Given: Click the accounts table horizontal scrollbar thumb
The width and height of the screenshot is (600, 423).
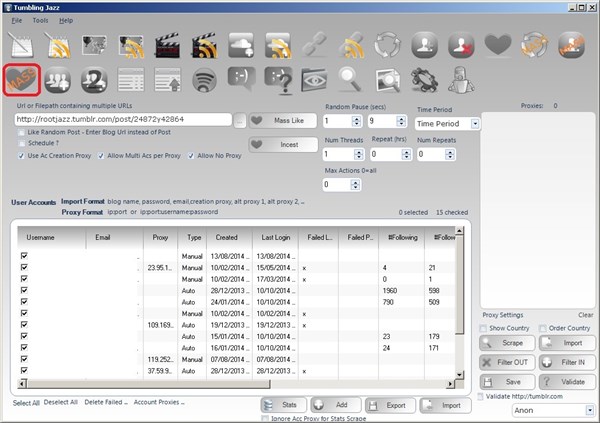Looking at the screenshot, I should (148, 383).
